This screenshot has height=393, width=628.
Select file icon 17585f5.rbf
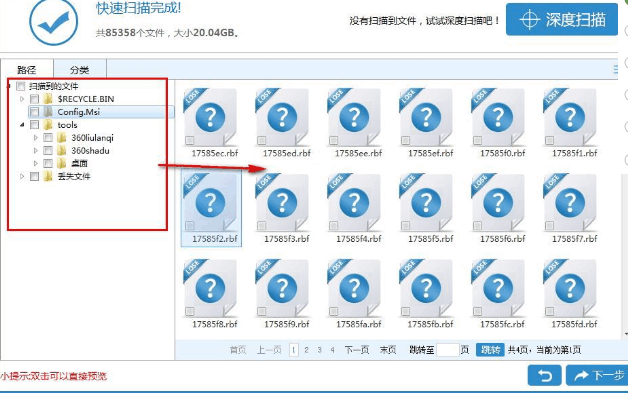[x=427, y=203]
